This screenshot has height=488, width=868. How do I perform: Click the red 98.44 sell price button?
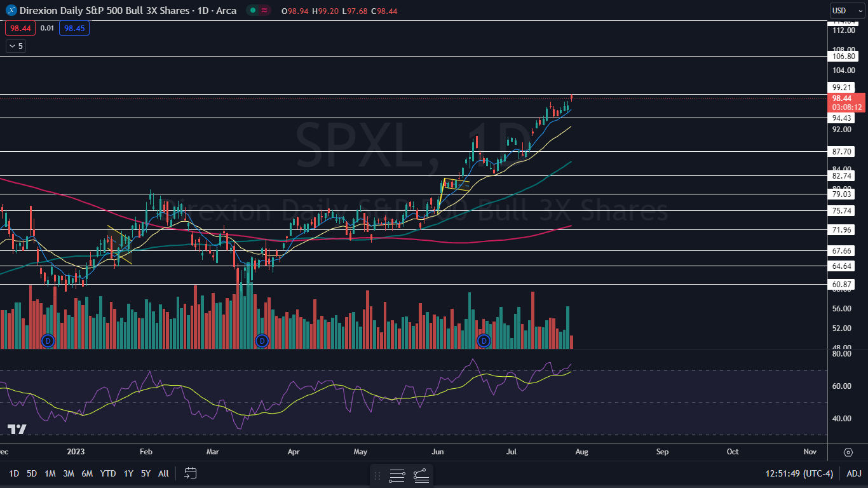[x=20, y=28]
